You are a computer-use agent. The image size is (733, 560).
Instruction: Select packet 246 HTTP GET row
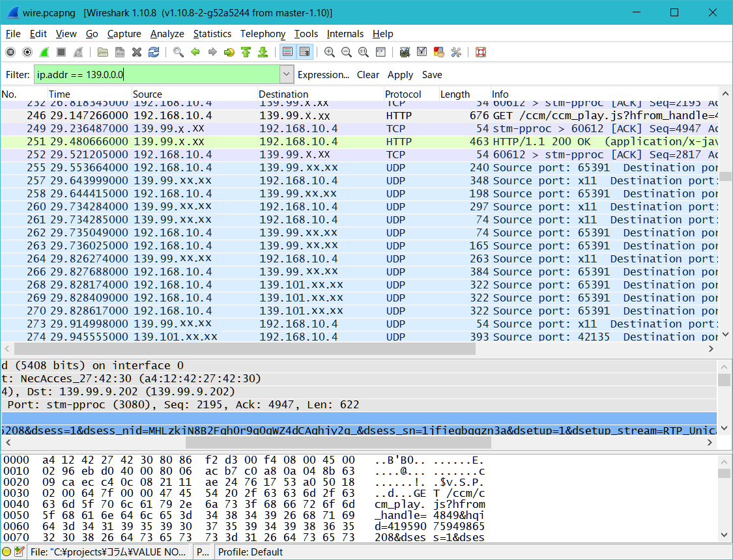click(359, 115)
